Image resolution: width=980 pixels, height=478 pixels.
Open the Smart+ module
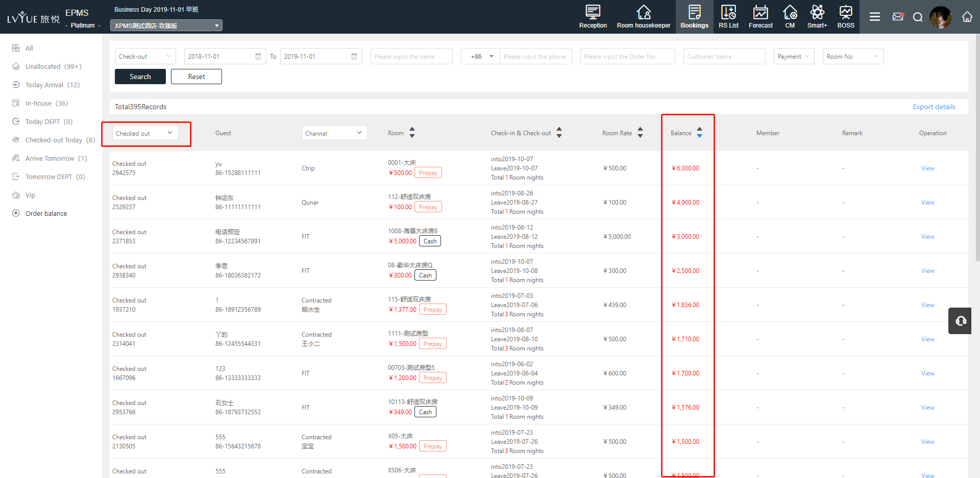pos(817,17)
